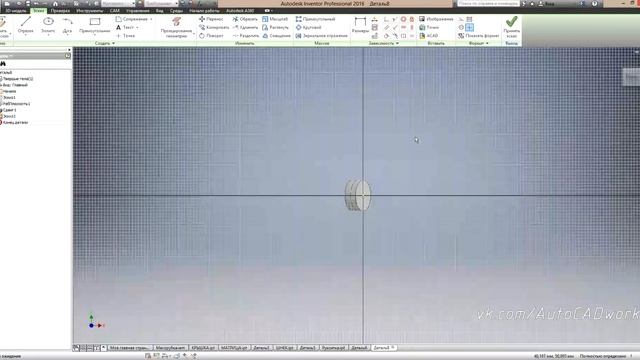Image resolution: width=640 pixels, height=360 pixels.
Task: Select Эскиз1 in browser tree
Action: pyautogui.click(x=9, y=98)
